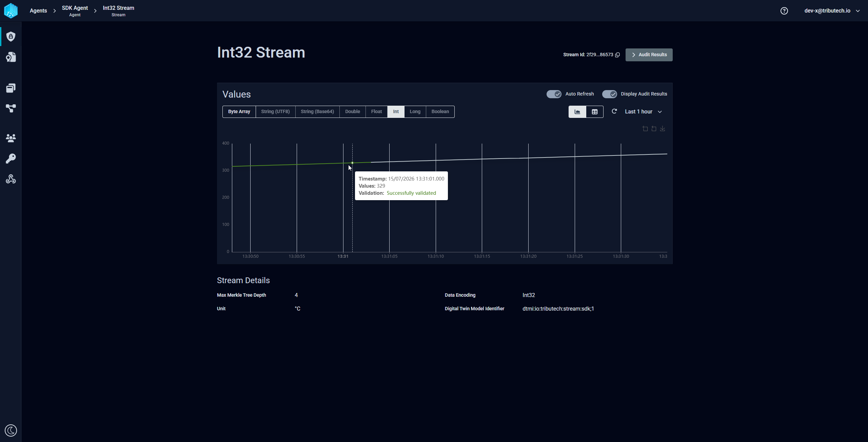868x442 pixels.
Task: Open the Last 1 hour time range dropdown
Action: click(643, 112)
